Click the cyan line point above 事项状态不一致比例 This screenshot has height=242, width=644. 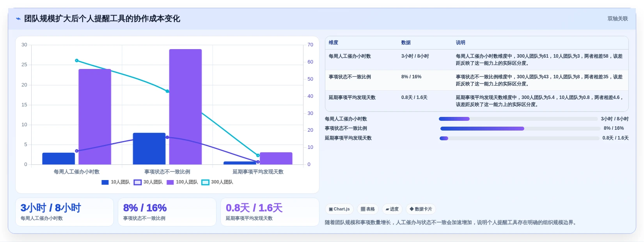point(167,91)
